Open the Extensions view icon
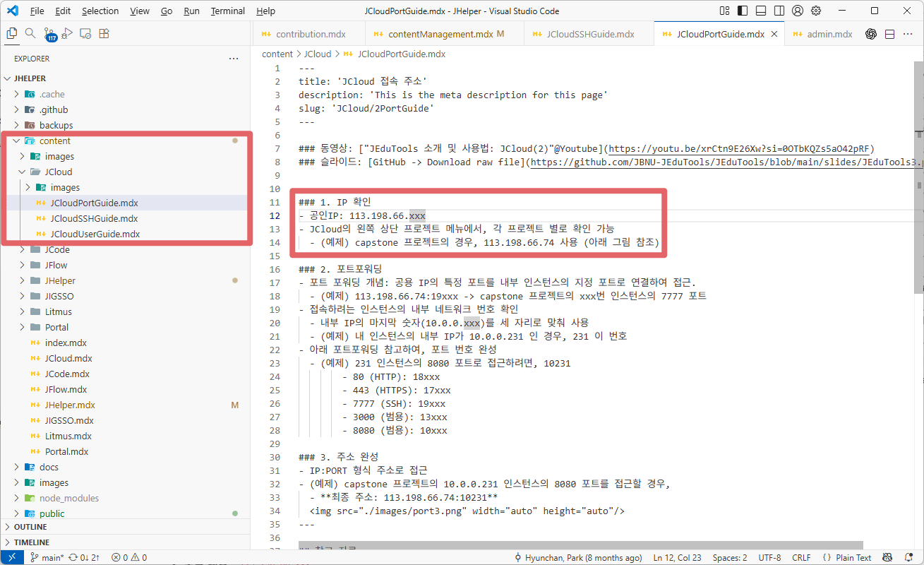The height and width of the screenshot is (565, 924). 104,33
